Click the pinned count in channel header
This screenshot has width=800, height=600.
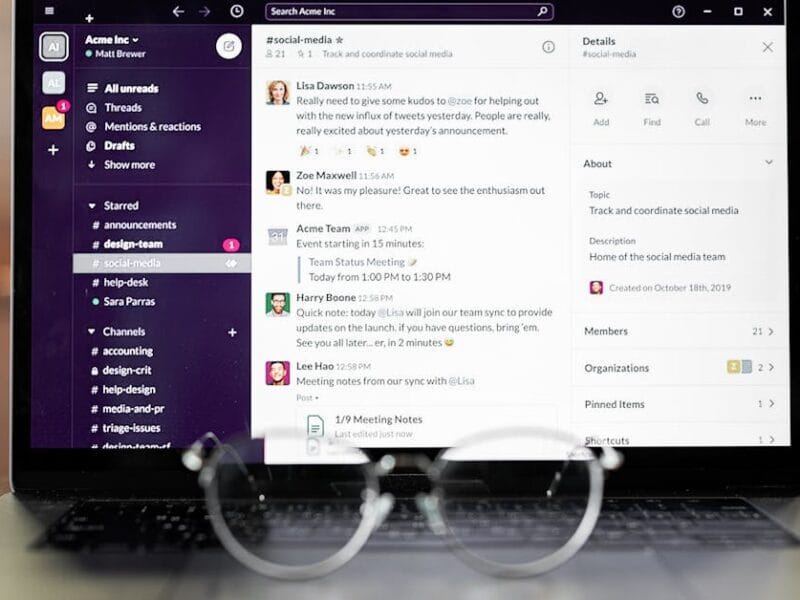click(305, 54)
